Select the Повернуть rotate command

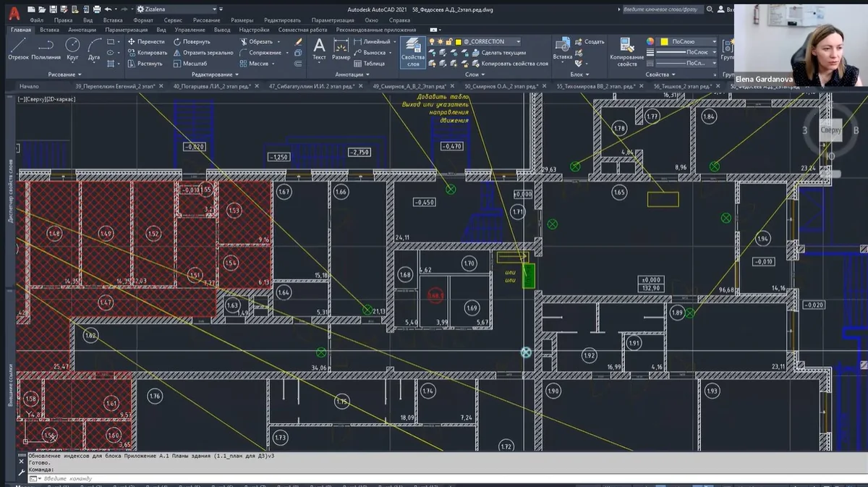pyautogui.click(x=192, y=42)
